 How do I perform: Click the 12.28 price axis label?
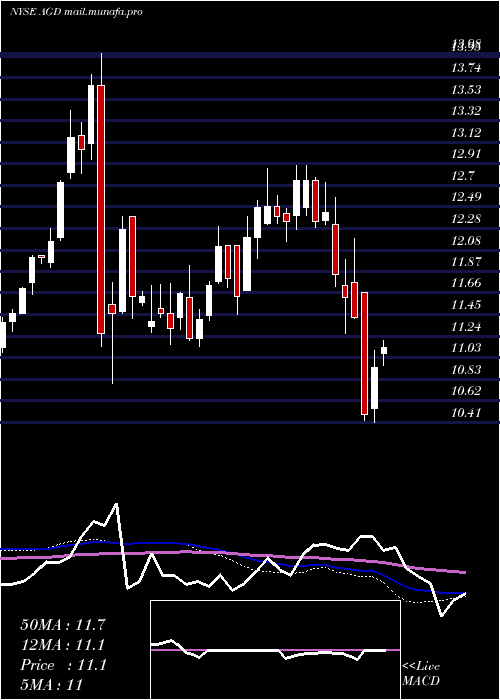pyautogui.click(x=467, y=219)
